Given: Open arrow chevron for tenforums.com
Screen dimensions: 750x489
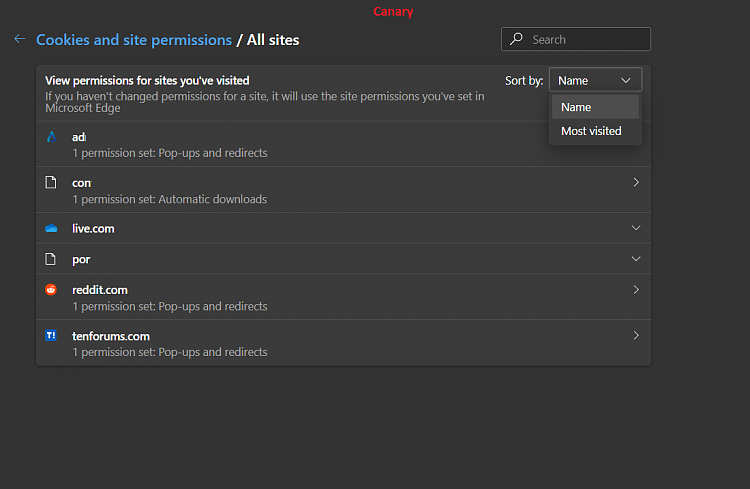Looking at the screenshot, I should (x=636, y=335).
